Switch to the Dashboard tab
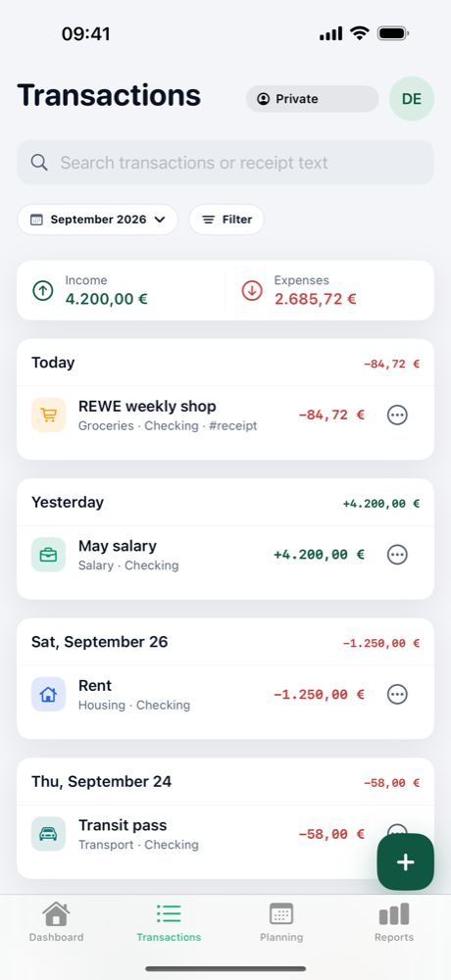 click(x=56, y=922)
